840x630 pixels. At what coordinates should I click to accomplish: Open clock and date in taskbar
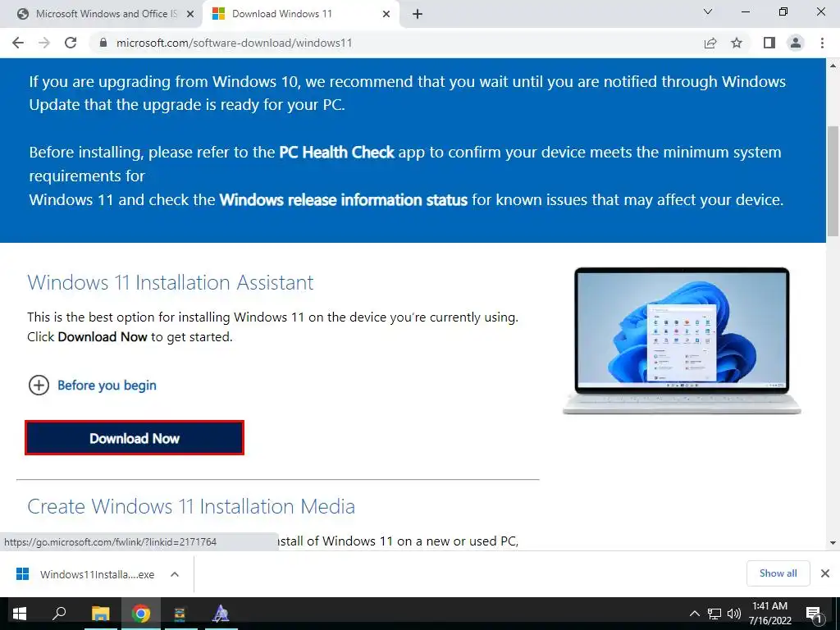pos(769,614)
